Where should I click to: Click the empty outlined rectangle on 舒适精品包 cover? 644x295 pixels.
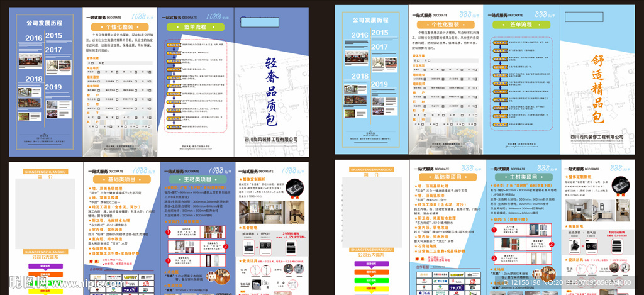pyautogui.click(x=583, y=17)
